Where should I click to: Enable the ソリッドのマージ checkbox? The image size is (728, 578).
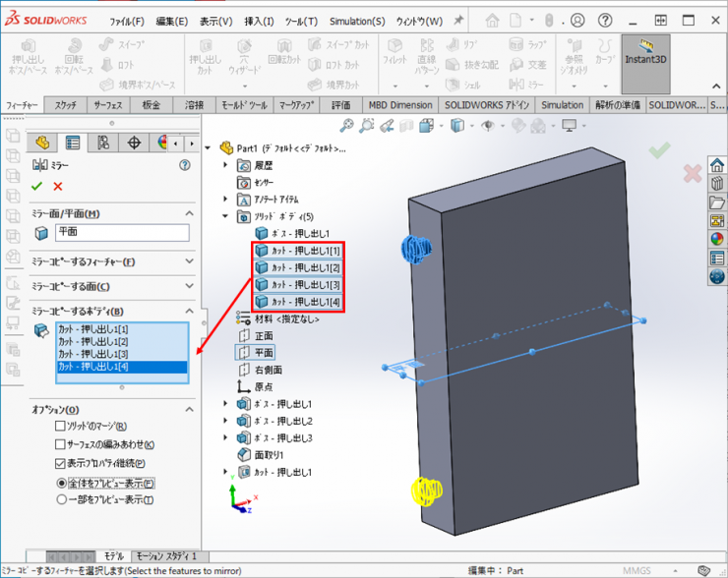point(61,426)
